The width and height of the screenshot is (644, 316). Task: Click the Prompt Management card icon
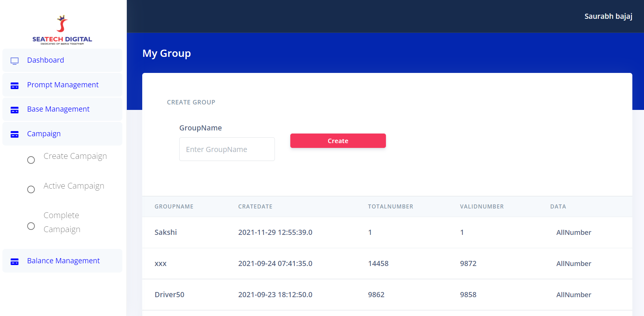[x=14, y=86]
